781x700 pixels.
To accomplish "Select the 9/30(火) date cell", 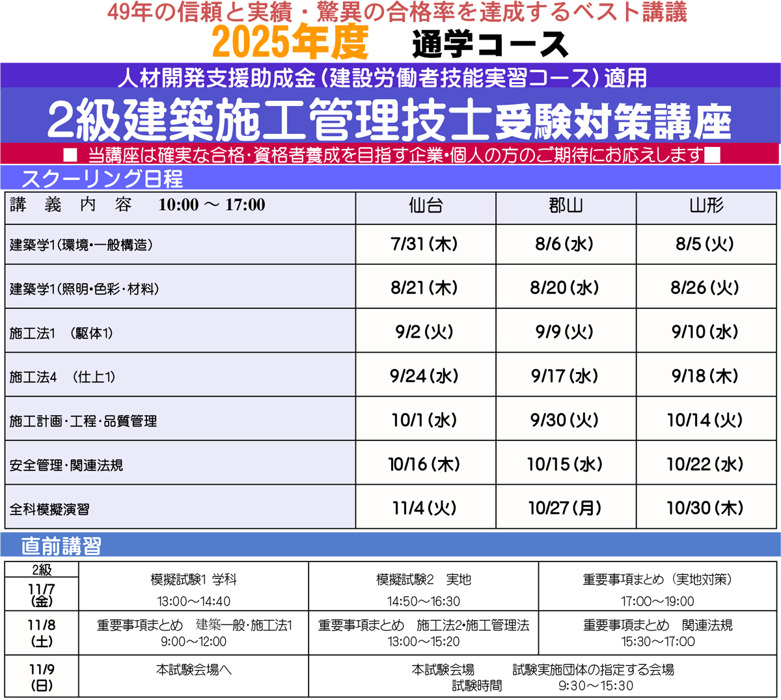I will tap(566, 419).
